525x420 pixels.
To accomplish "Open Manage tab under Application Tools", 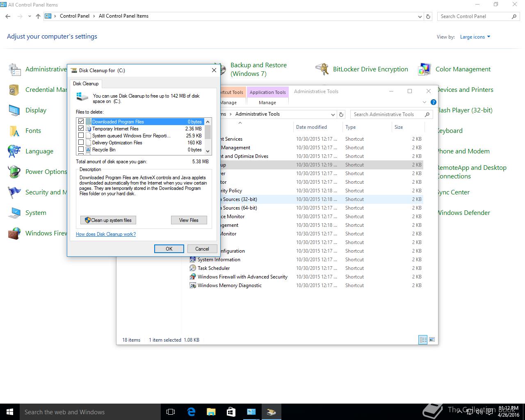I will click(267, 103).
